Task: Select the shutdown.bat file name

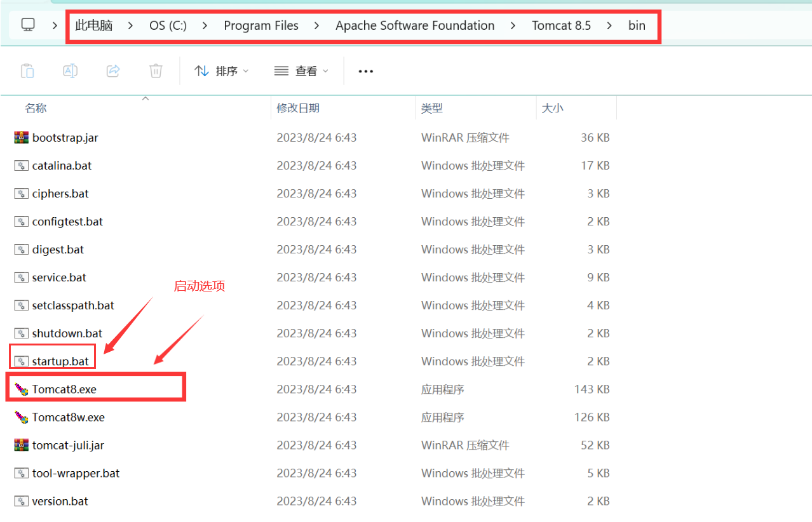Action: pyautogui.click(x=67, y=333)
